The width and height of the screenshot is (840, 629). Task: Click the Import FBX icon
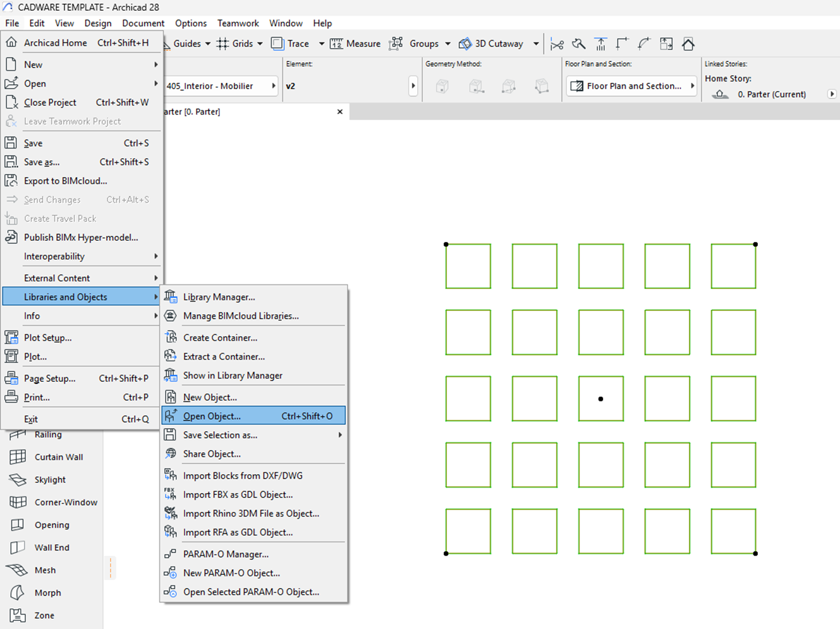click(171, 494)
